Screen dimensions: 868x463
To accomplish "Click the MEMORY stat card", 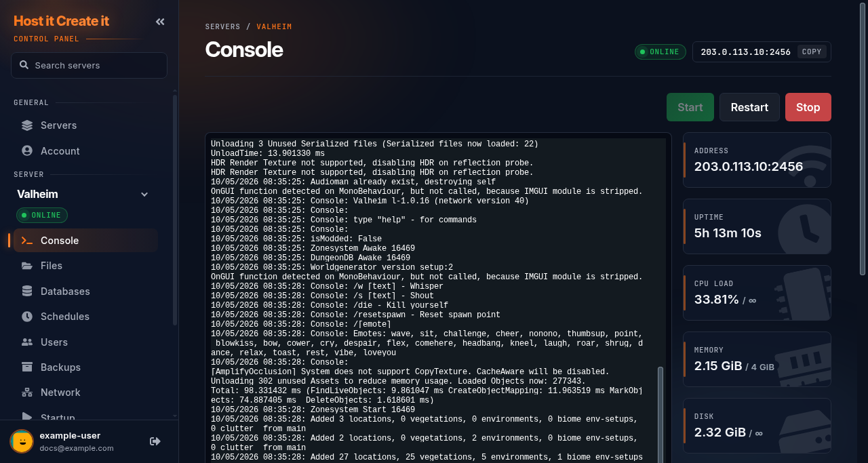I will coord(757,359).
